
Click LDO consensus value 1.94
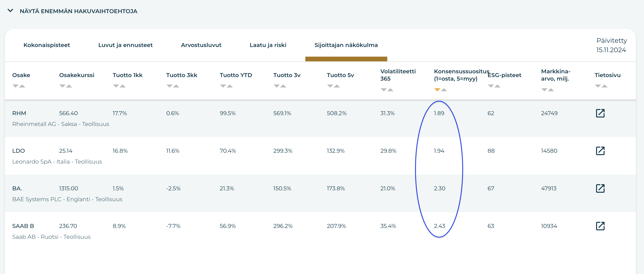[439, 151]
